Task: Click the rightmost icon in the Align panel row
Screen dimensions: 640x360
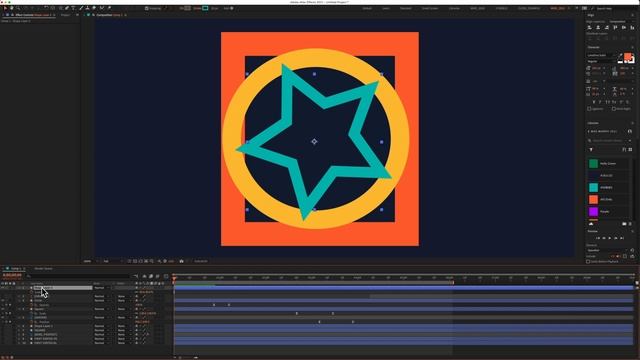Action: [x=632, y=27]
